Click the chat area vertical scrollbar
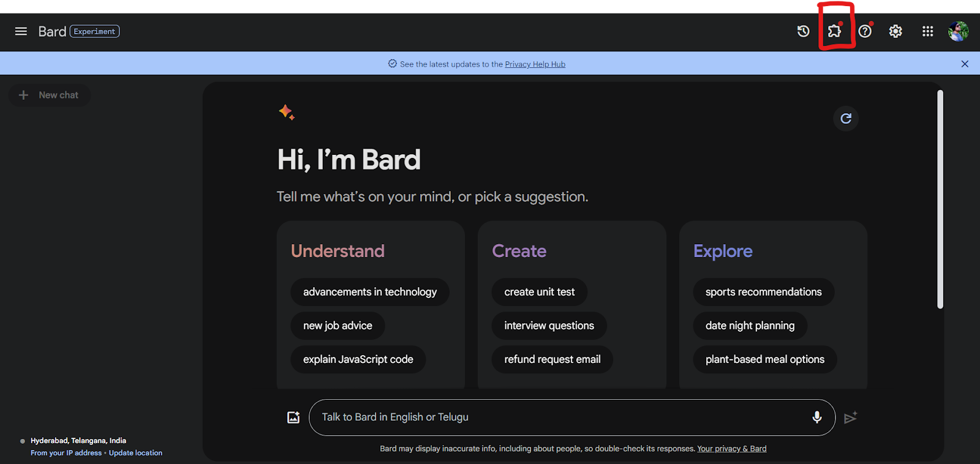Screen dimensions: 980x464 pyautogui.click(x=940, y=199)
